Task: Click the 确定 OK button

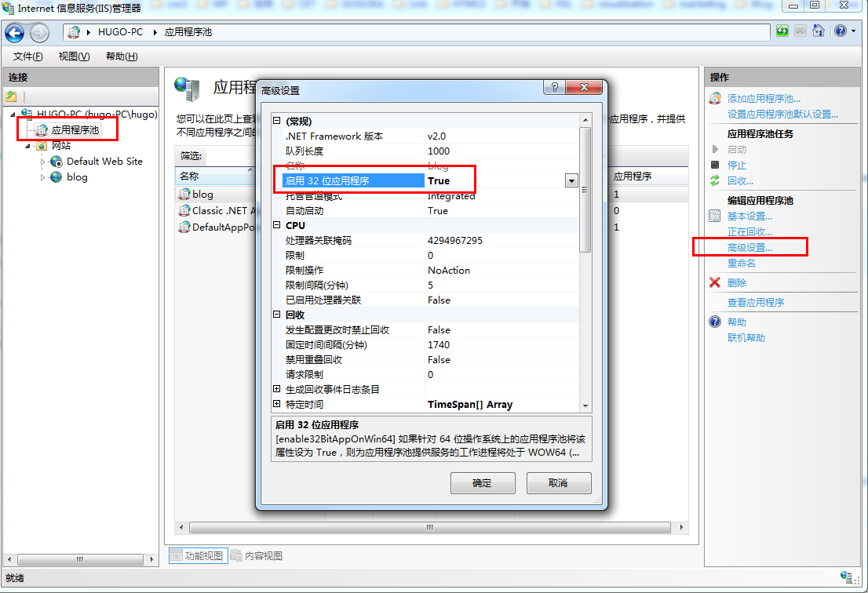Action: tap(482, 483)
